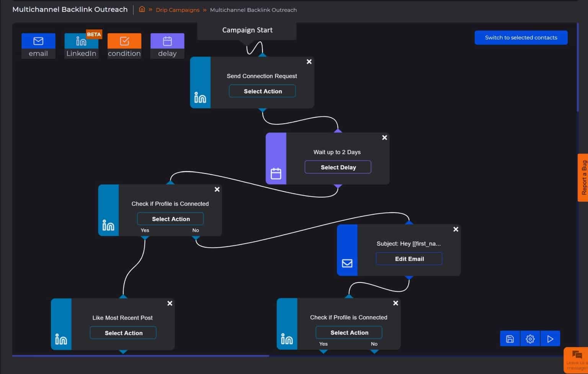Click Edit Email button
The height and width of the screenshot is (374, 588).
[409, 259]
